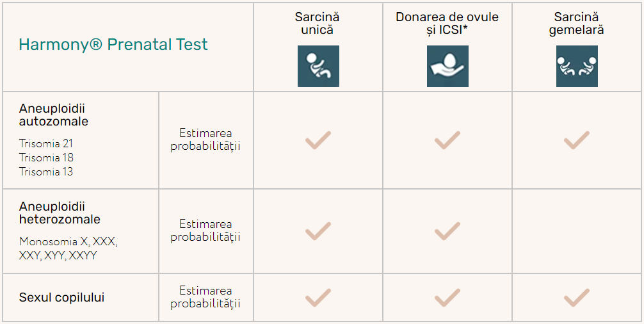Click the Harmony® Prenatal Test title
Viewport: 644px width, 324px height.
(x=113, y=45)
